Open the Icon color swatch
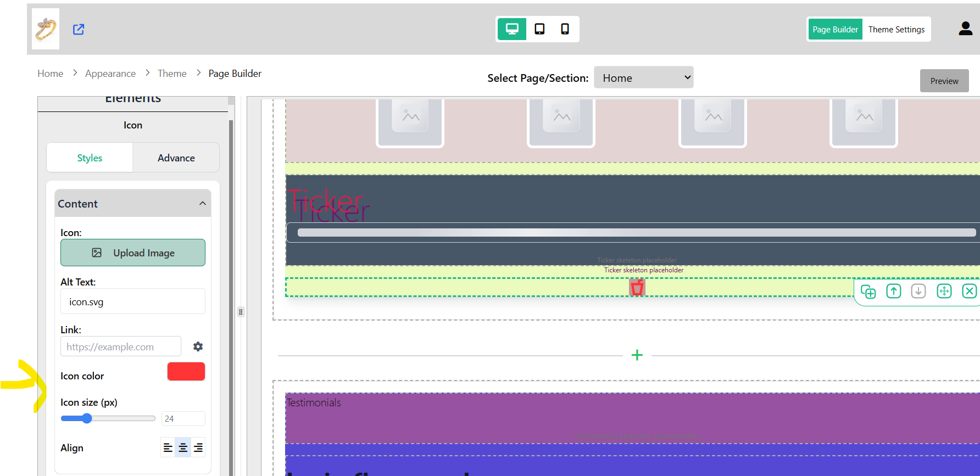Screen dimensions: 980x476 186,372
